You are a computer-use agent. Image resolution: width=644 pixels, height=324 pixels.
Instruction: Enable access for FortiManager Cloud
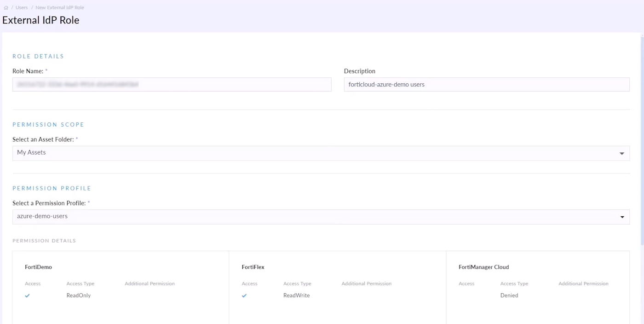pyautogui.click(x=466, y=295)
